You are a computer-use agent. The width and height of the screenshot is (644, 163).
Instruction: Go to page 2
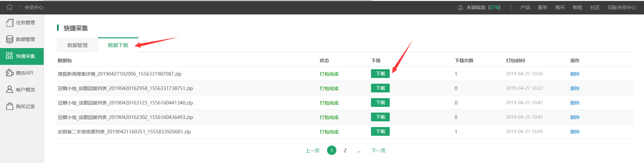pos(345,150)
